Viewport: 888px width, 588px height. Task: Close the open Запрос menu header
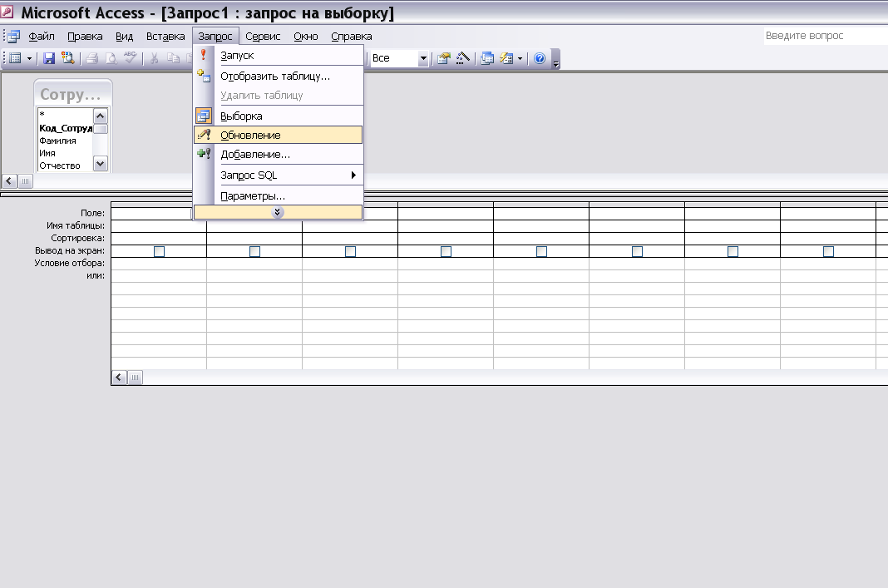point(215,37)
